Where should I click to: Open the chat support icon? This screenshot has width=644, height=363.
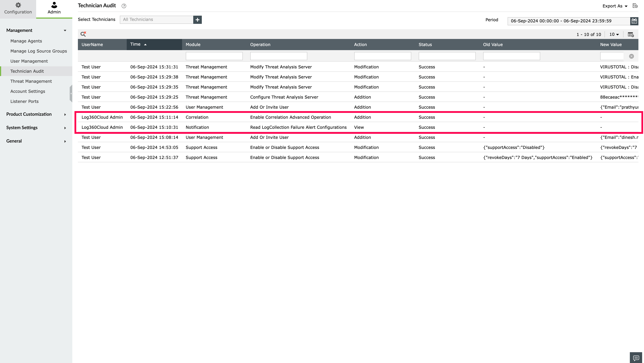pos(636,358)
